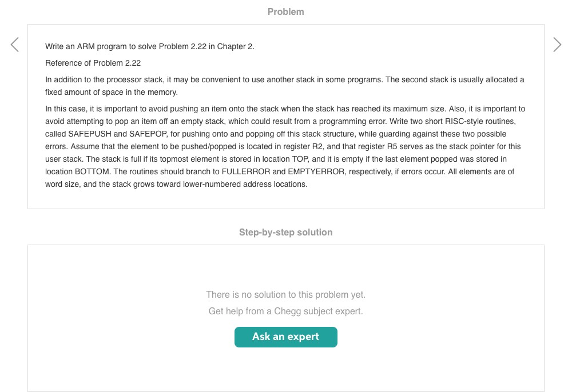This screenshot has height=392, width=572.
Task: Go to next problem with right chevron
Action: pos(557,45)
